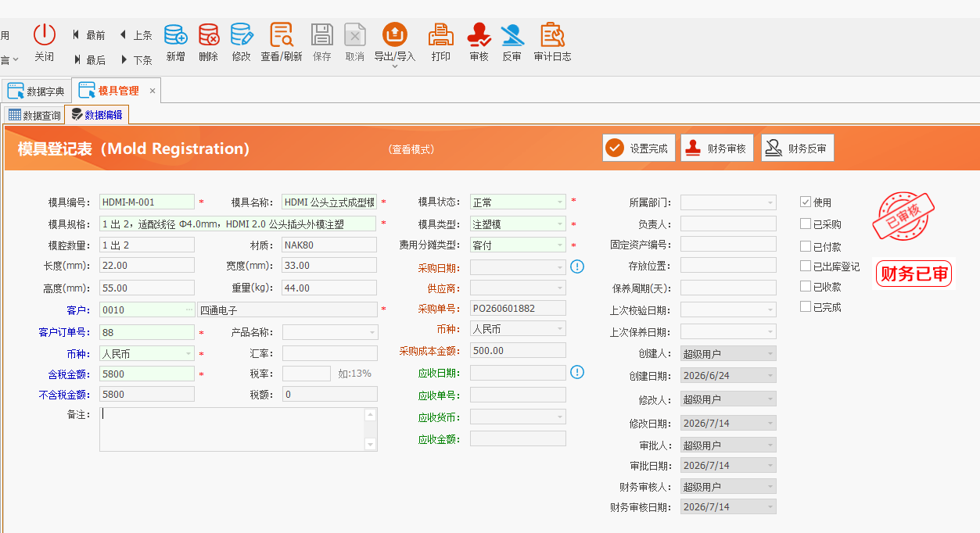This screenshot has height=533, width=980.
Task: Click the 反审 un-approve icon
Action: coord(512,34)
